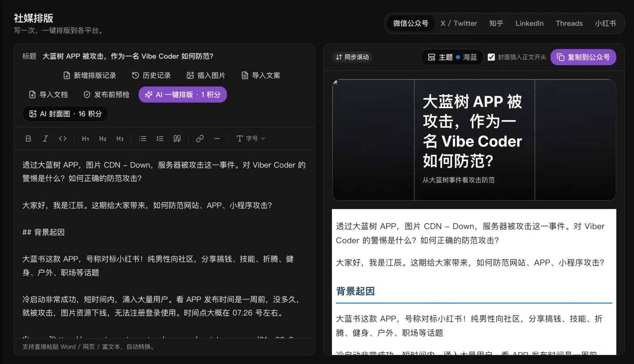Click the 背景起因 heading in preview
Viewport: 634px width, 364px height.
click(x=355, y=291)
